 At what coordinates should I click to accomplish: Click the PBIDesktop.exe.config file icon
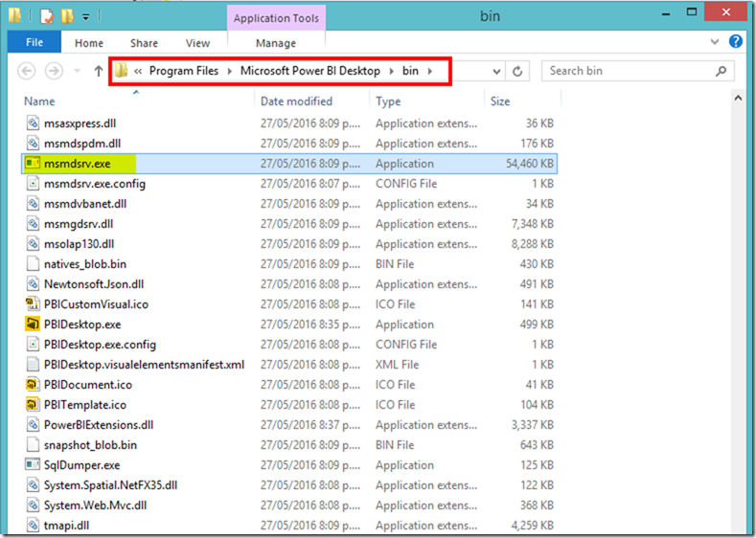pyautogui.click(x=33, y=345)
